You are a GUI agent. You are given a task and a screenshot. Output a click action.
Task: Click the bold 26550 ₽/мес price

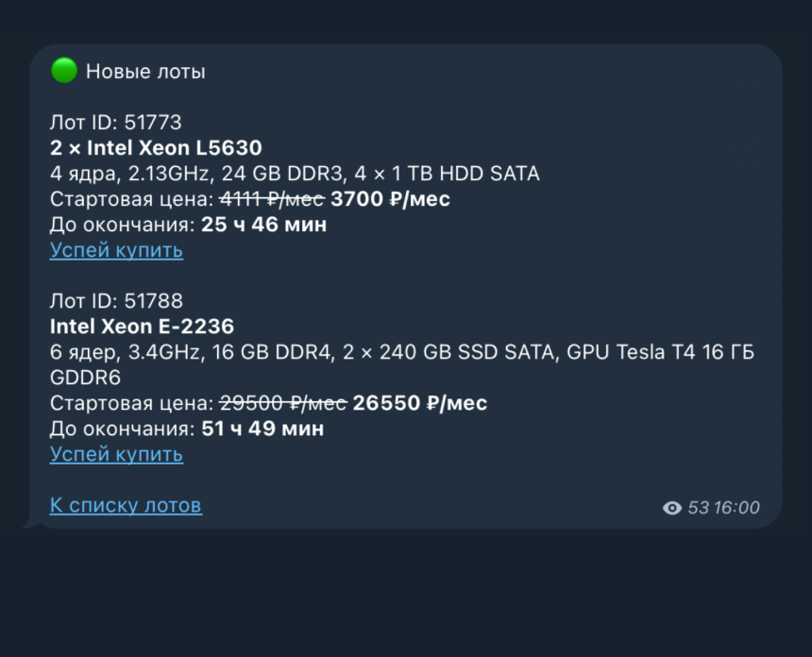[x=419, y=403]
